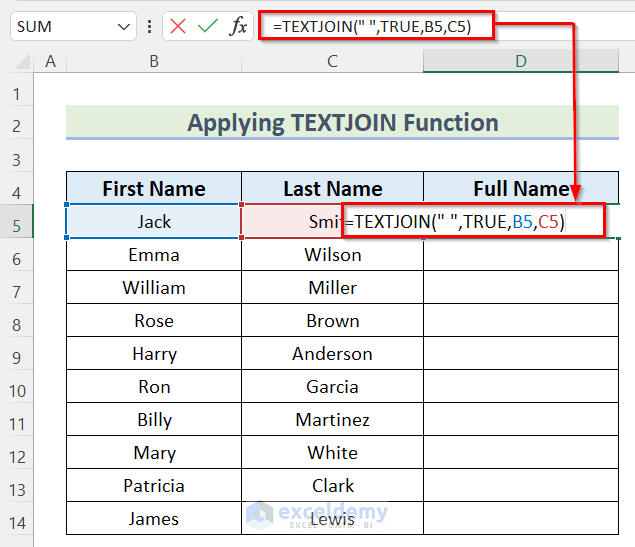
Task: Select the cell containing Garcia
Action: [x=332, y=387]
